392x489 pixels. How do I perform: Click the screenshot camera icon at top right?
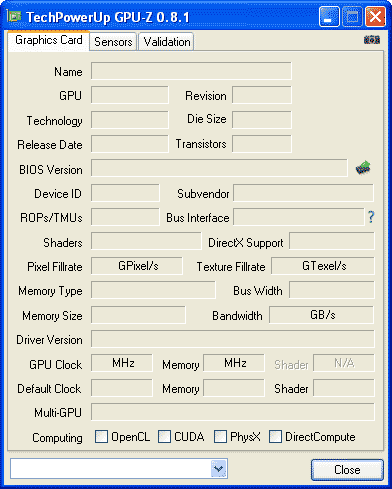[372, 40]
